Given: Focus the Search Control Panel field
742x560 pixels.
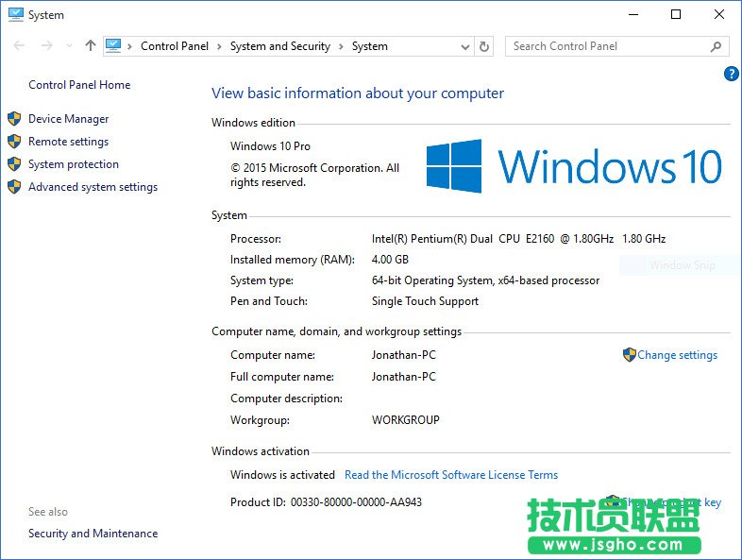Looking at the screenshot, I should click(617, 46).
